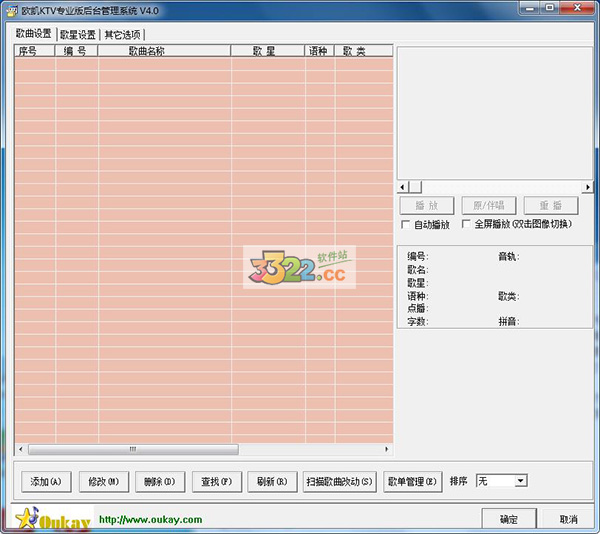Confirm with the 确定 button
The image size is (600, 534).
coord(509,519)
